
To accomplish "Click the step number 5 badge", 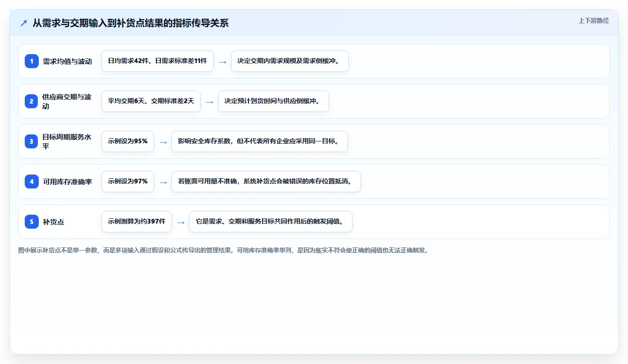I will pos(32,222).
